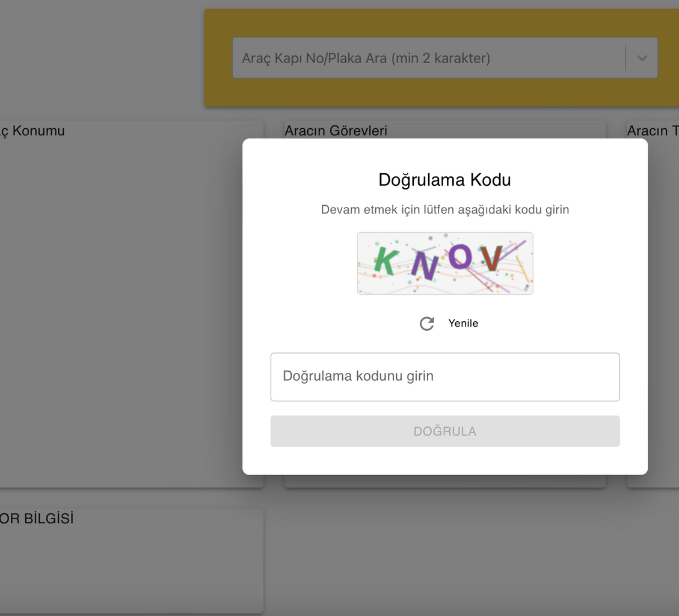Click the vertical divider beside the dropdown chevron

626,58
